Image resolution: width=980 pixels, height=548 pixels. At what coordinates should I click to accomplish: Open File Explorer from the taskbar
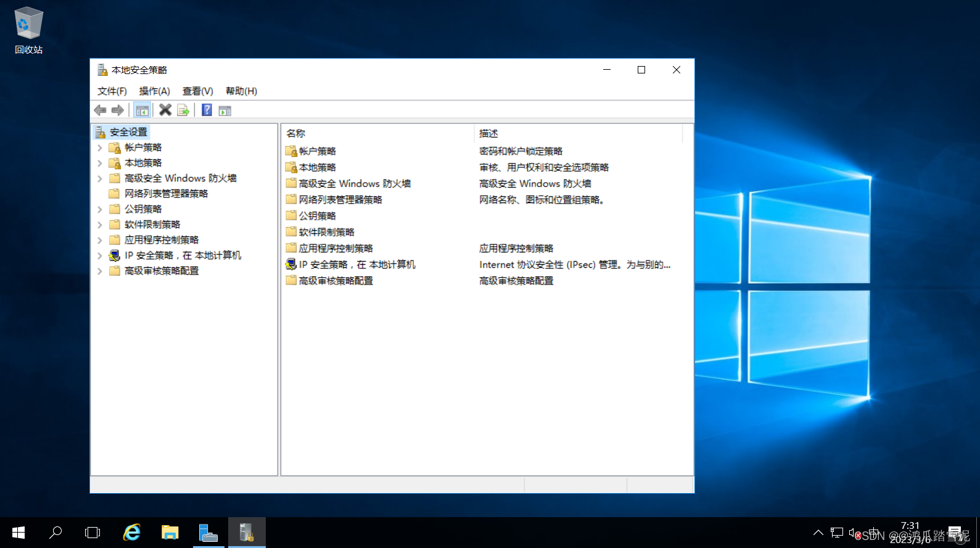tap(170, 532)
